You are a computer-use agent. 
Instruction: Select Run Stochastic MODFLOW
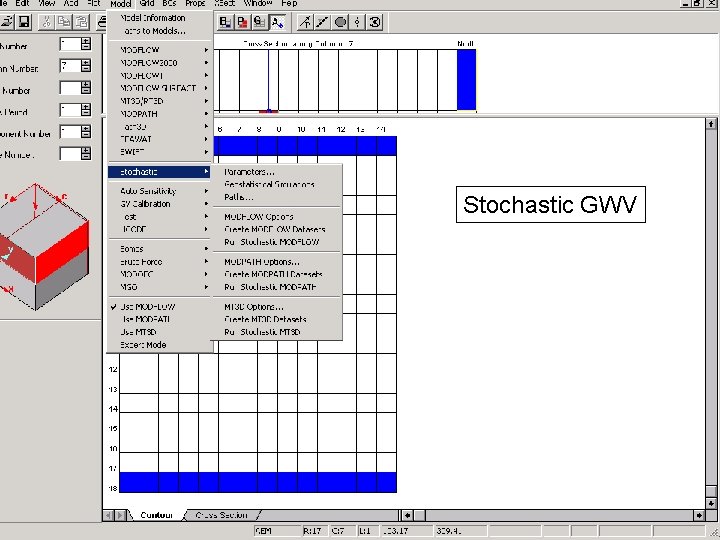tap(277, 242)
